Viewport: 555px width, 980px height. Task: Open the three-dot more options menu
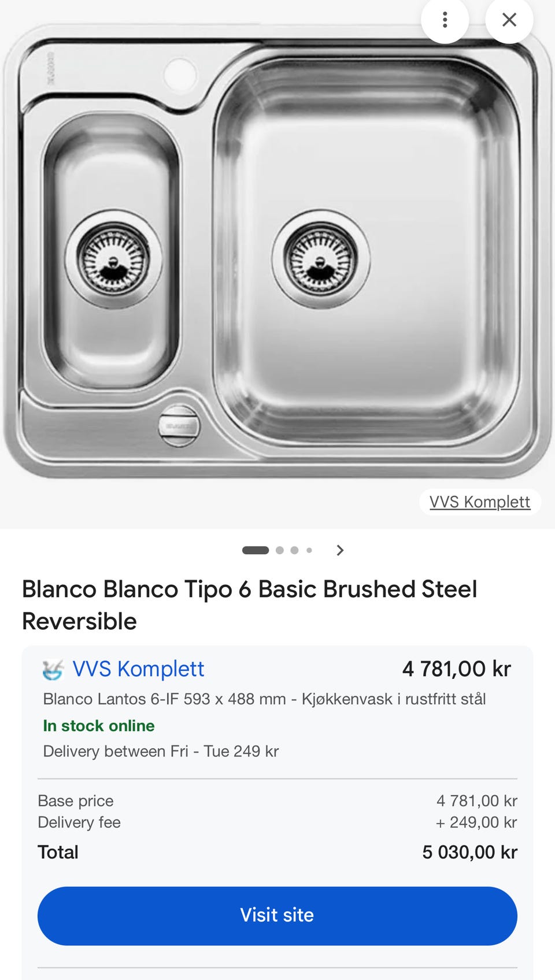pyautogui.click(x=445, y=20)
